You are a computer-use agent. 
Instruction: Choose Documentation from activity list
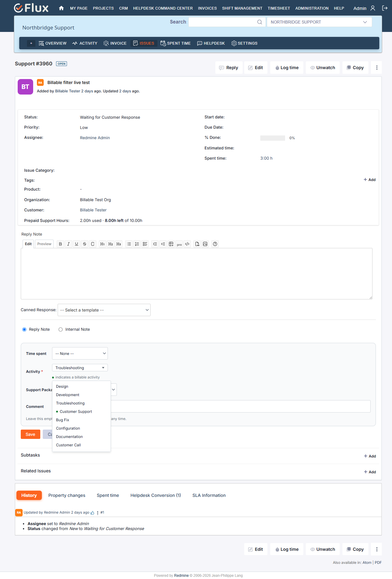(81, 437)
